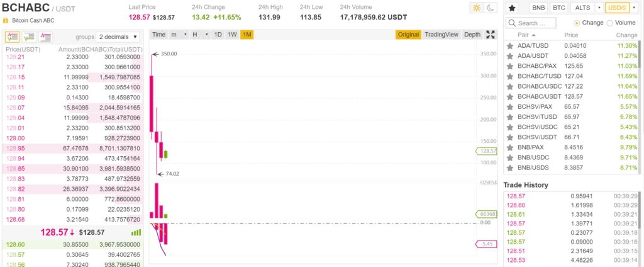Image resolution: width=644 pixels, height=267 pixels.
Task: Click the 128.57 buy order row in order book
Action: pyautogui.click(x=73, y=255)
